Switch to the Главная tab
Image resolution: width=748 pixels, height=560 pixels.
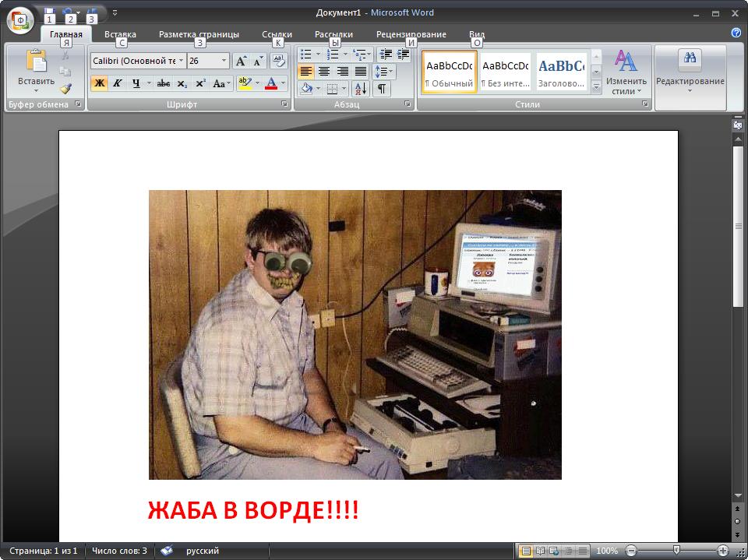tap(65, 34)
